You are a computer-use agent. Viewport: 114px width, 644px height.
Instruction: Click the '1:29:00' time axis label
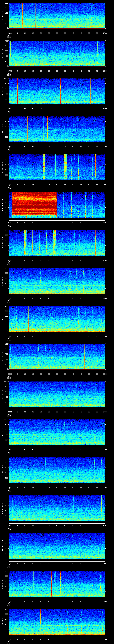9,525
